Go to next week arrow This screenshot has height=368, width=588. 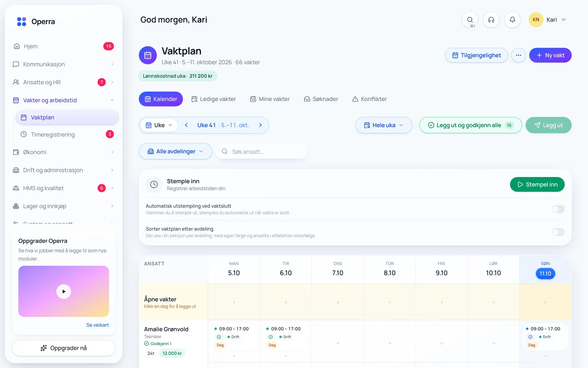pyautogui.click(x=260, y=125)
